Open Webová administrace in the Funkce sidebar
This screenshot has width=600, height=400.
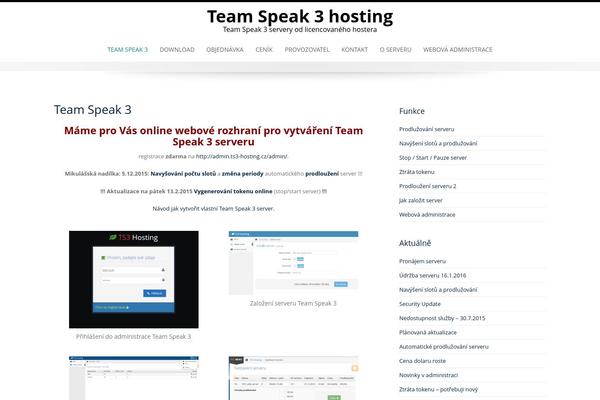point(427,215)
